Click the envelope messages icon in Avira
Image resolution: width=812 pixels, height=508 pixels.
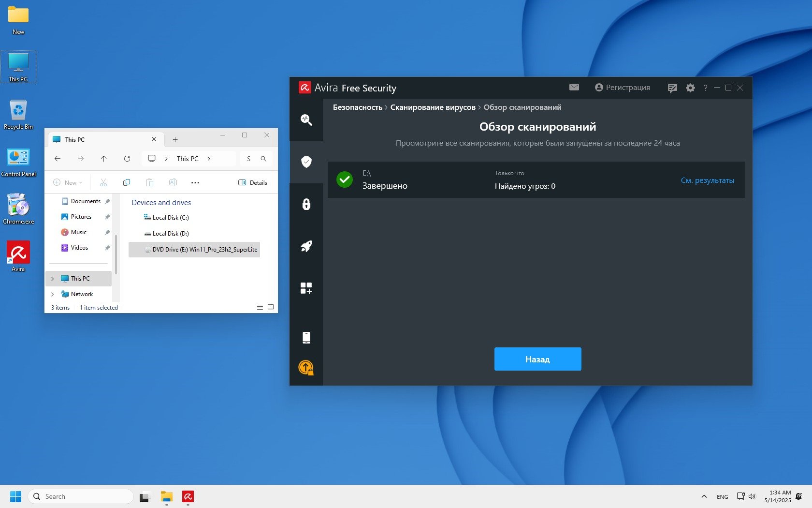(574, 87)
